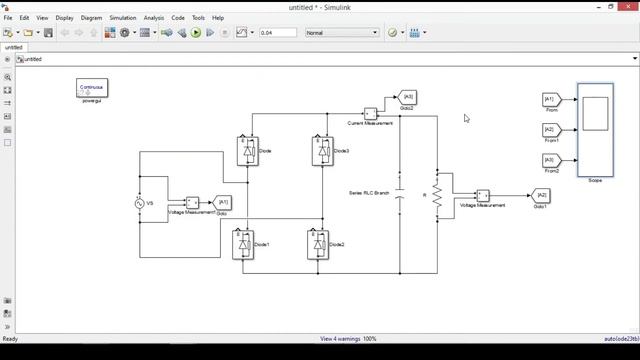
Task: Click the View 4 warnings link
Action: (340, 339)
